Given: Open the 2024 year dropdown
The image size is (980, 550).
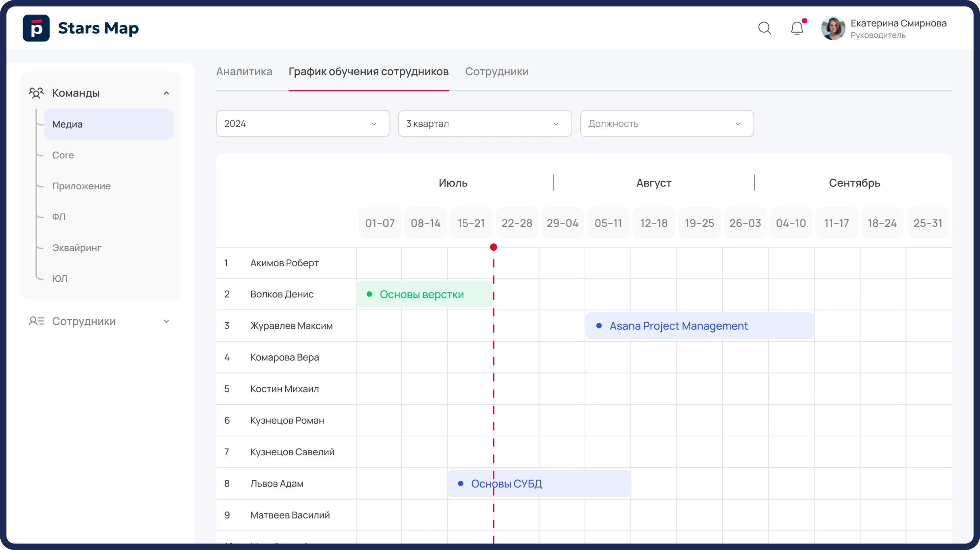Looking at the screenshot, I should [x=303, y=124].
